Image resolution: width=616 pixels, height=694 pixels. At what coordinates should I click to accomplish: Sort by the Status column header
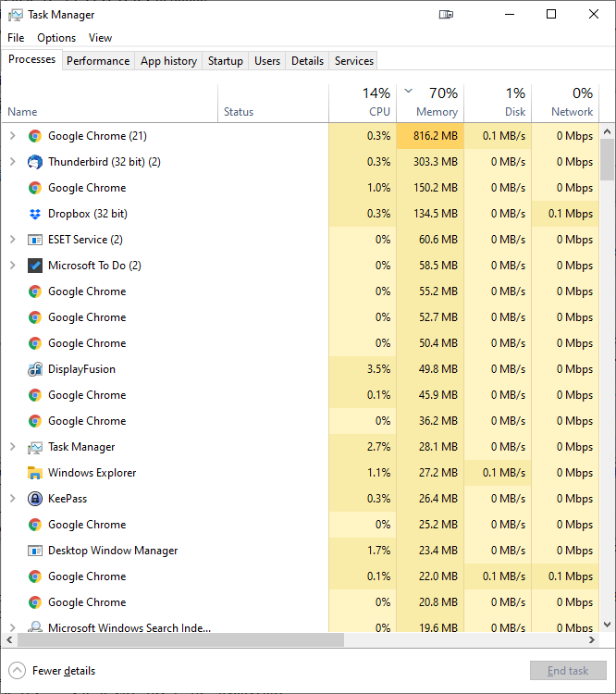coord(273,103)
